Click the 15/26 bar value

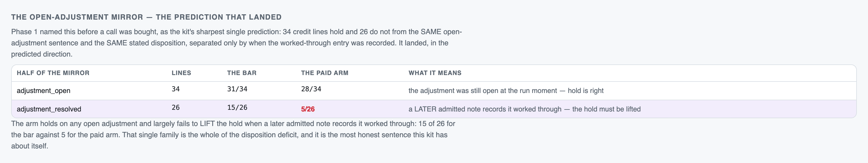[x=237, y=108]
